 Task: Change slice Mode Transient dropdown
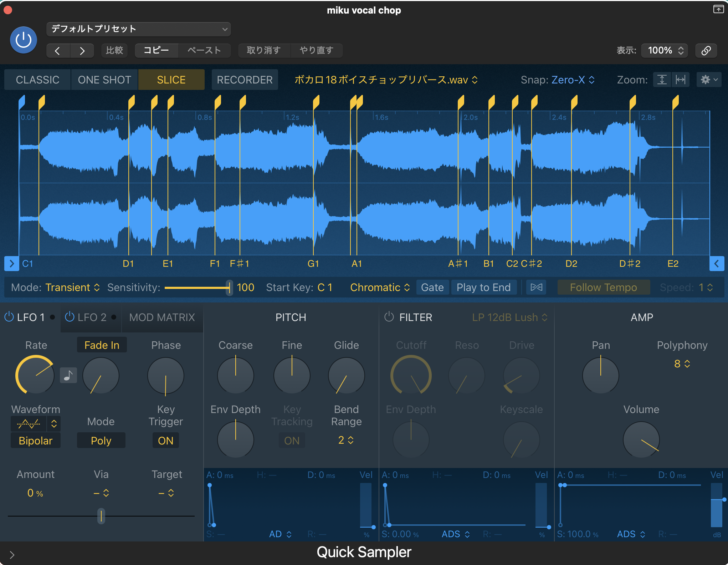73,287
